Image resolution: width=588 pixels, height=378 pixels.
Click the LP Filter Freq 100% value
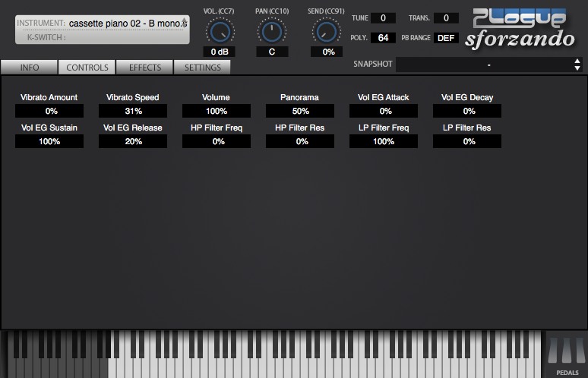click(x=384, y=141)
